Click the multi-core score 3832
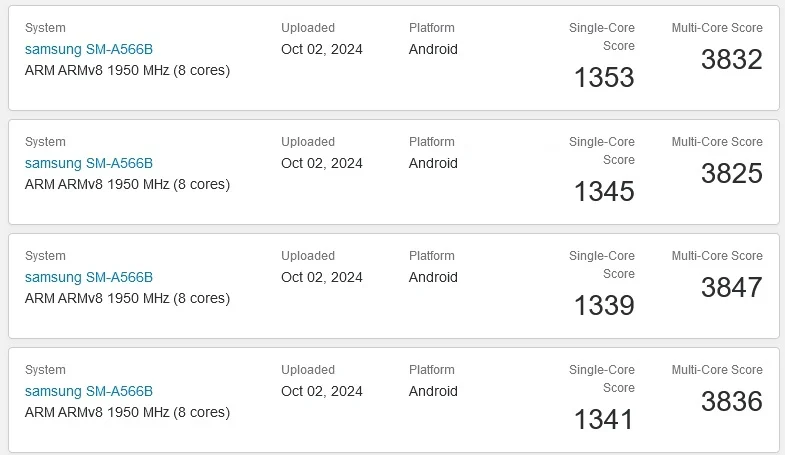 click(731, 60)
